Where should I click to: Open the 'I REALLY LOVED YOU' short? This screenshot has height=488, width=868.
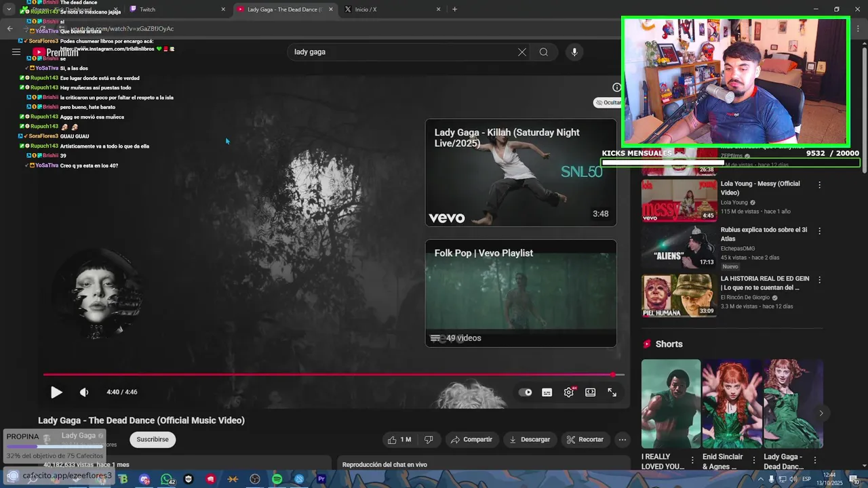[x=671, y=404]
